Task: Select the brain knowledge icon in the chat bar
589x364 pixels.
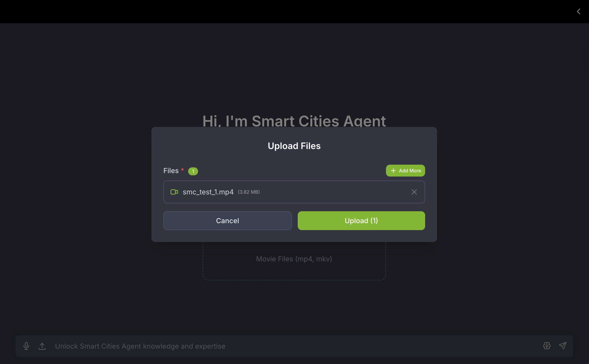Action: click(x=547, y=346)
